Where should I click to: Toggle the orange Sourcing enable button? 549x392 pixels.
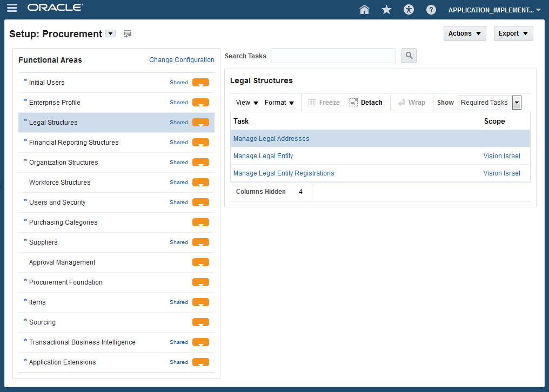coord(200,322)
